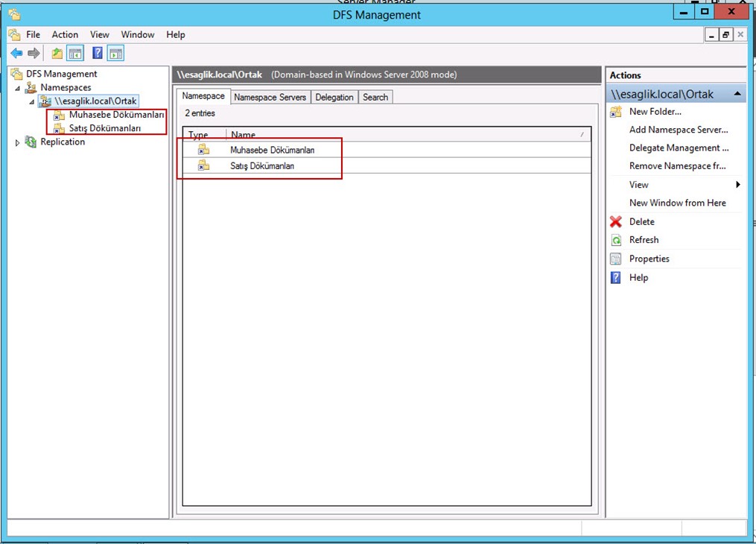Click the New Folder icon in Actions

click(616, 112)
